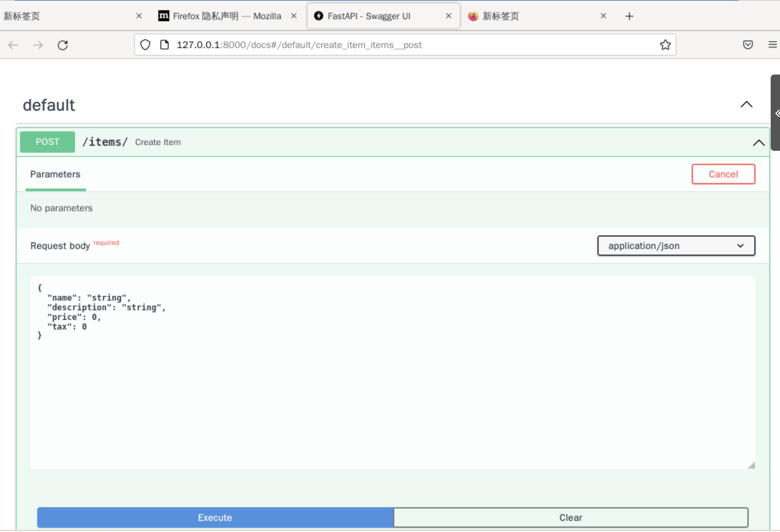Open a new tab with the plus icon
Screen dimensions: 780x532
[x=629, y=16]
